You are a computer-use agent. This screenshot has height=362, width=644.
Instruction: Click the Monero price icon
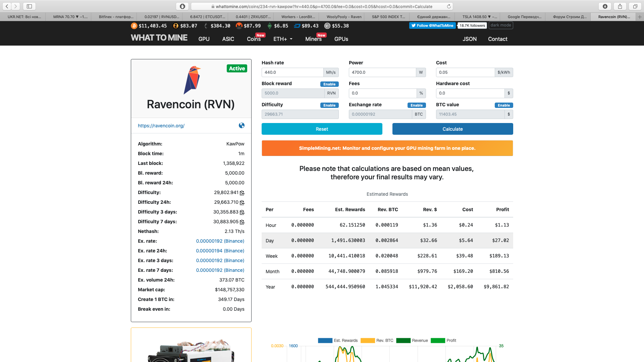click(x=239, y=26)
